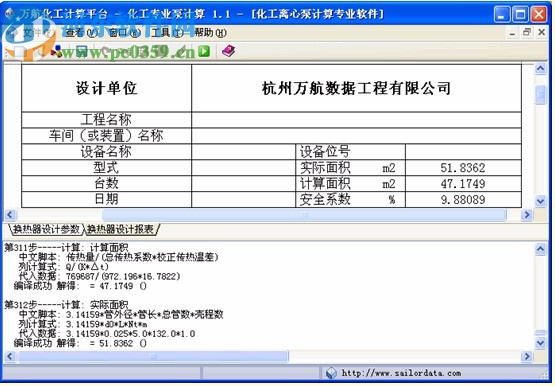The height and width of the screenshot is (386, 555).
Task: Open the 查看(V) menu
Action: pos(82,33)
